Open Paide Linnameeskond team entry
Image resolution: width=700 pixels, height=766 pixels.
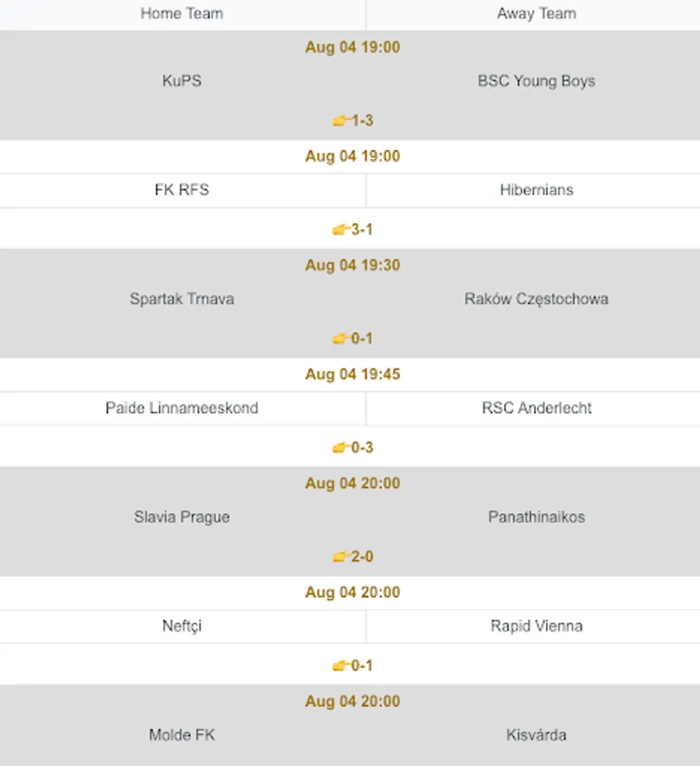(181, 408)
